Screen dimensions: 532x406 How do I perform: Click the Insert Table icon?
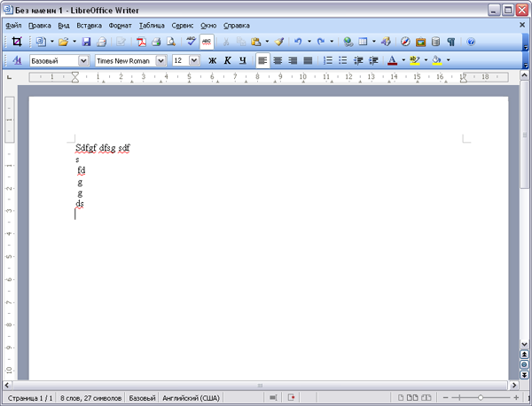[363, 42]
